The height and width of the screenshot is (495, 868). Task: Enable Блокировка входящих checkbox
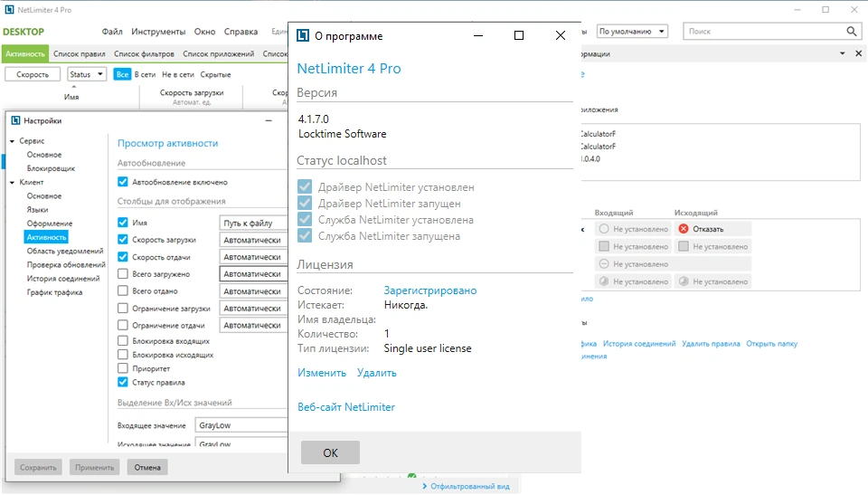(x=123, y=341)
